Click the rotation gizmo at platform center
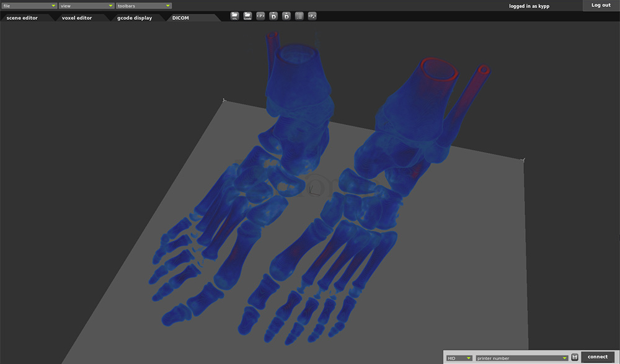This screenshot has width=620, height=364. click(316, 186)
